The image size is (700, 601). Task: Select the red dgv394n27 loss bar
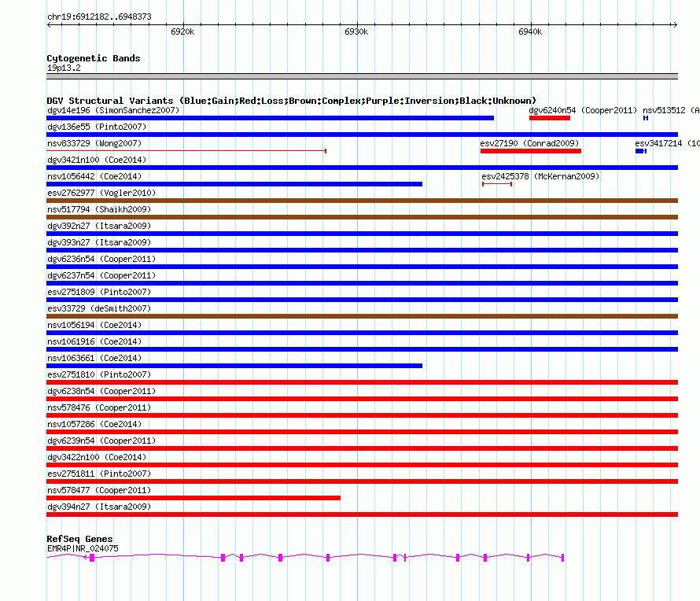(x=362, y=514)
